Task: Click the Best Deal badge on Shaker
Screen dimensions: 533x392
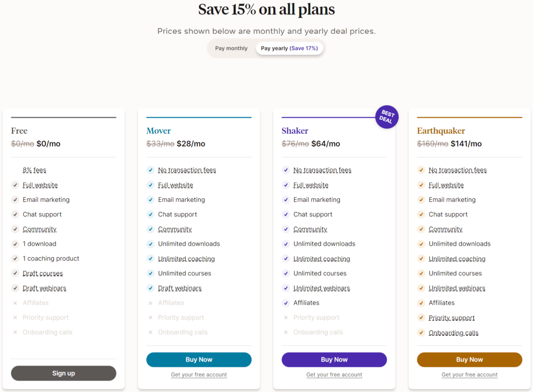Action: (387, 117)
